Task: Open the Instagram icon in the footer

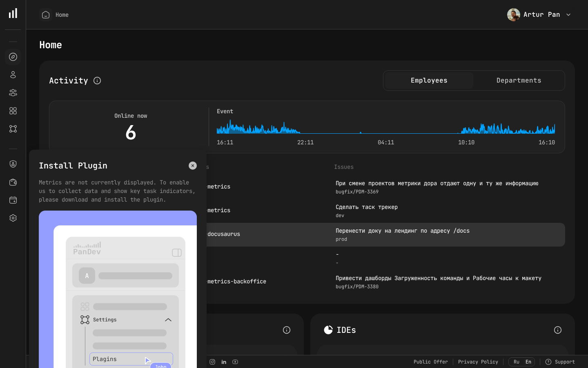Action: (212, 362)
